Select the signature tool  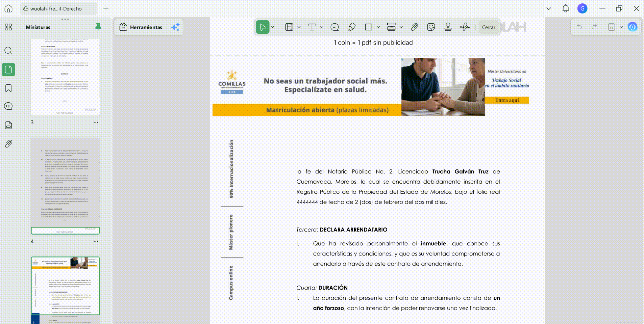click(x=465, y=27)
